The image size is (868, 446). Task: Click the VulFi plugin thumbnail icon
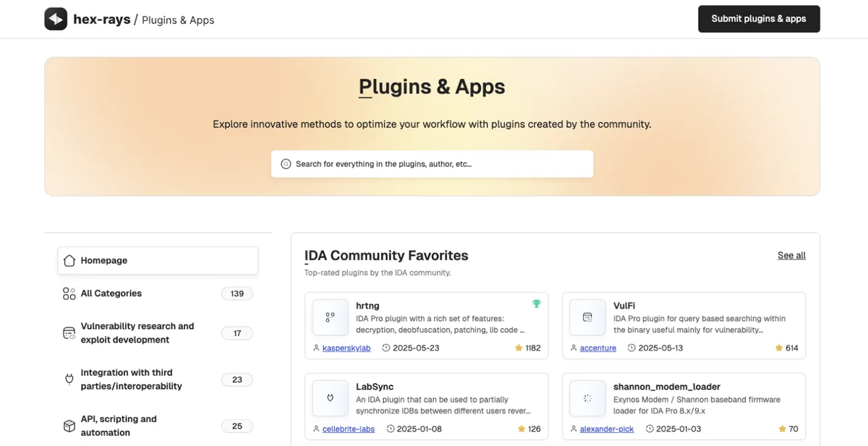pyautogui.click(x=587, y=317)
